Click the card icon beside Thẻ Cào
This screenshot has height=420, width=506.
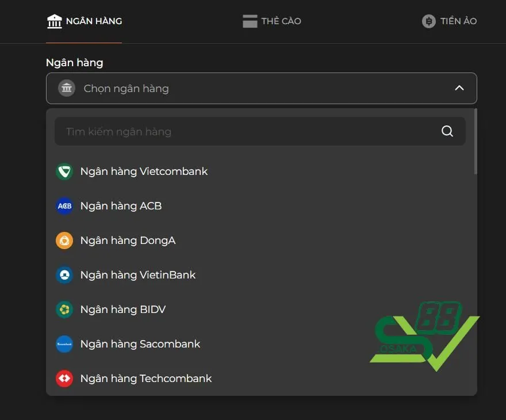pyautogui.click(x=250, y=21)
